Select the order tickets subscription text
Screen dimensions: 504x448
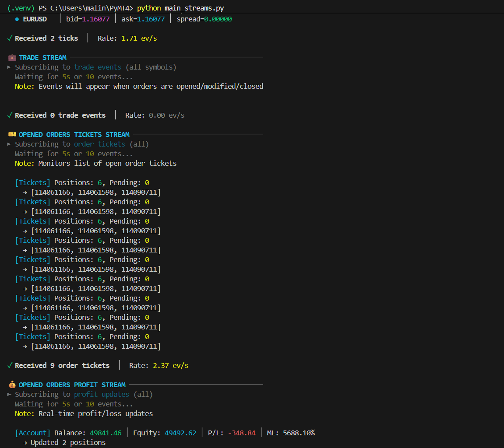click(x=98, y=144)
